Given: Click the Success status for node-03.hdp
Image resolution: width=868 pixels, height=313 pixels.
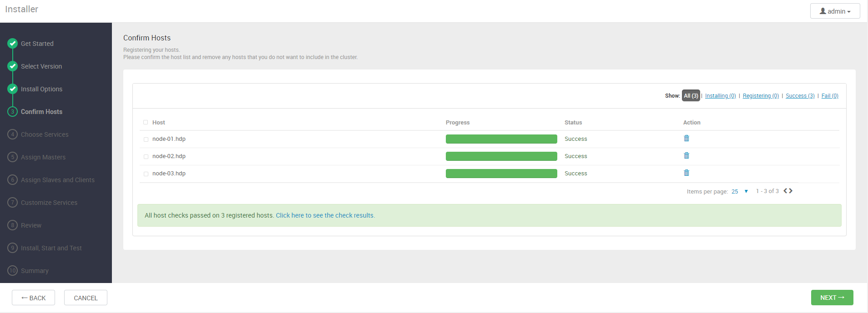Looking at the screenshot, I should click(575, 174).
